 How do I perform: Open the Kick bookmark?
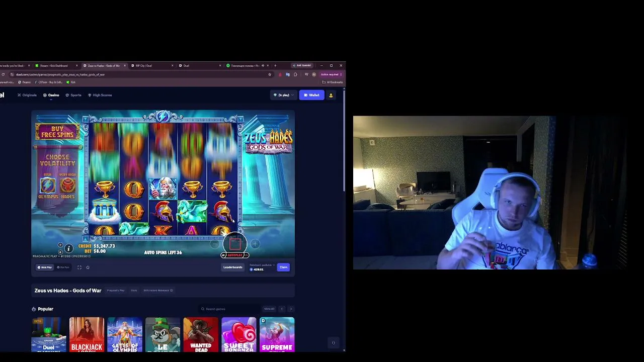[71, 82]
